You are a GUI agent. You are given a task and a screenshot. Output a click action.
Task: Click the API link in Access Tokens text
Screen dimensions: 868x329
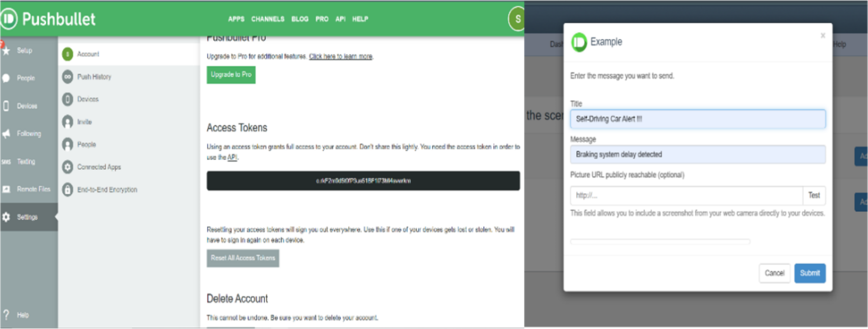click(x=233, y=157)
